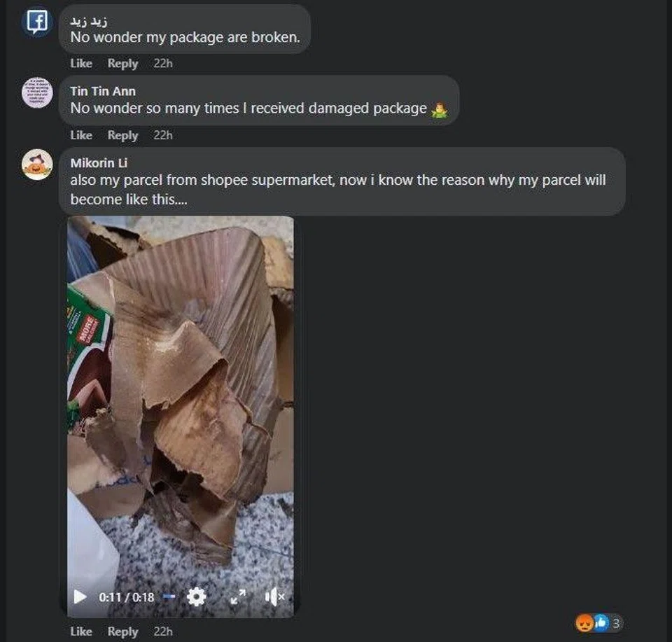672x642 pixels.
Task: Click the 22h timestamp under Mikorin Li's comment
Action: (x=163, y=631)
